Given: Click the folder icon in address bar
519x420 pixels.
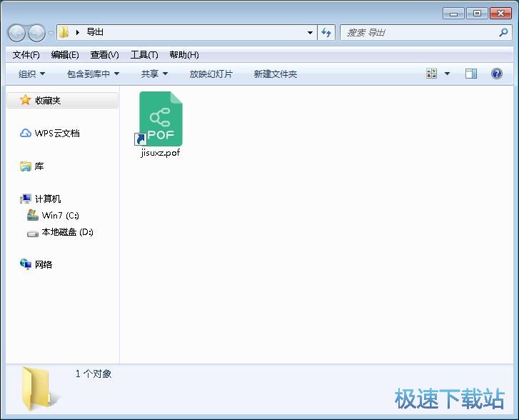Looking at the screenshot, I should pos(64,32).
